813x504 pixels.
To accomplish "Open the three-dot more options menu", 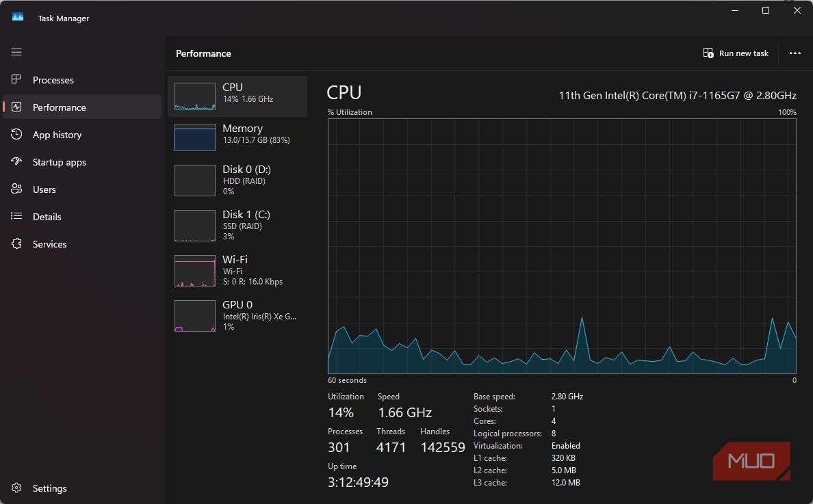I will click(x=795, y=53).
